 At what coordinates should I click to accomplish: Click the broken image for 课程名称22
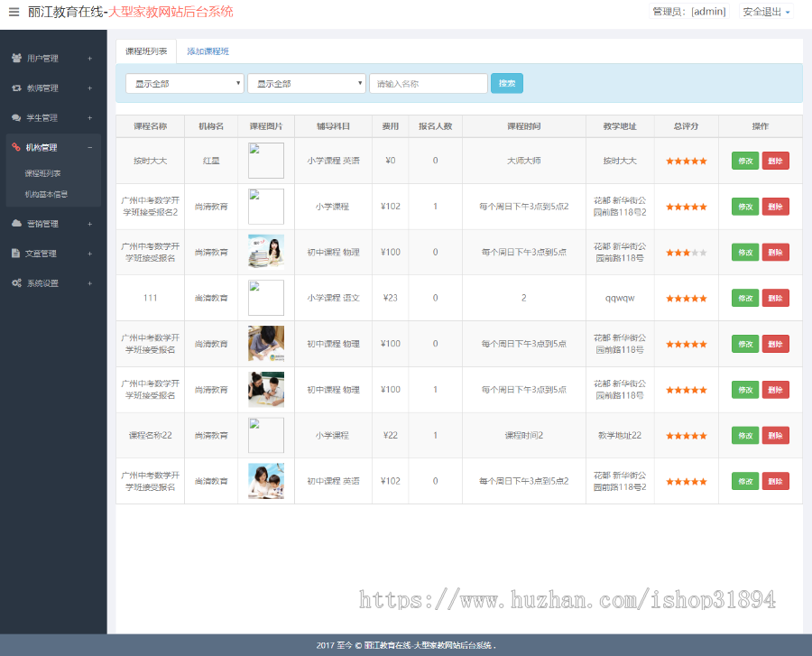[x=266, y=436]
